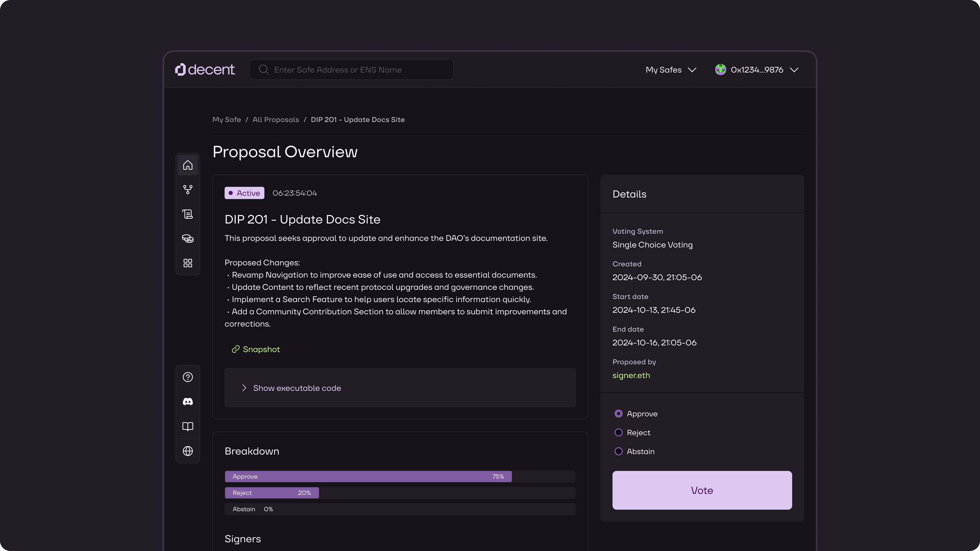The height and width of the screenshot is (551, 980).
Task: Open the Proposals scroll icon in sidebar
Action: pos(188,214)
